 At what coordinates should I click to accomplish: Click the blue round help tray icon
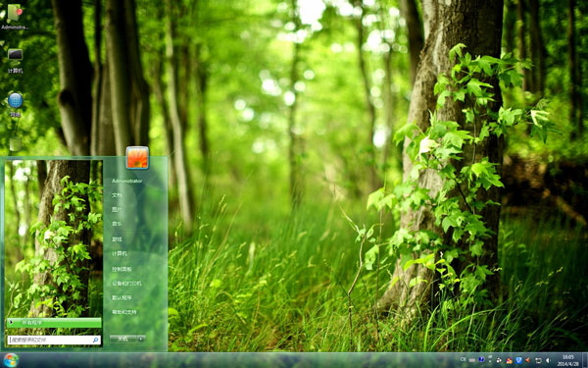[481, 359]
